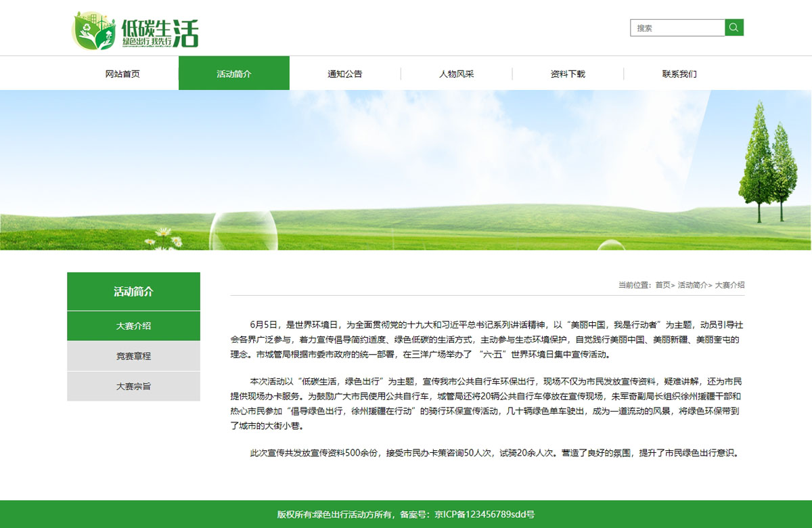Open 大赛宗旨 in the sidebar
Viewport: 812px width, 528px height.
pyautogui.click(x=133, y=387)
